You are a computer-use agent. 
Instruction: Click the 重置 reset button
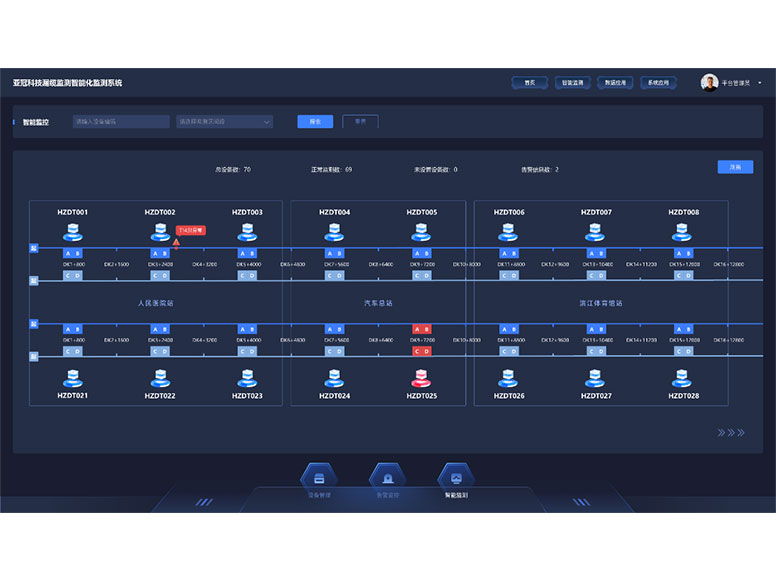360,122
